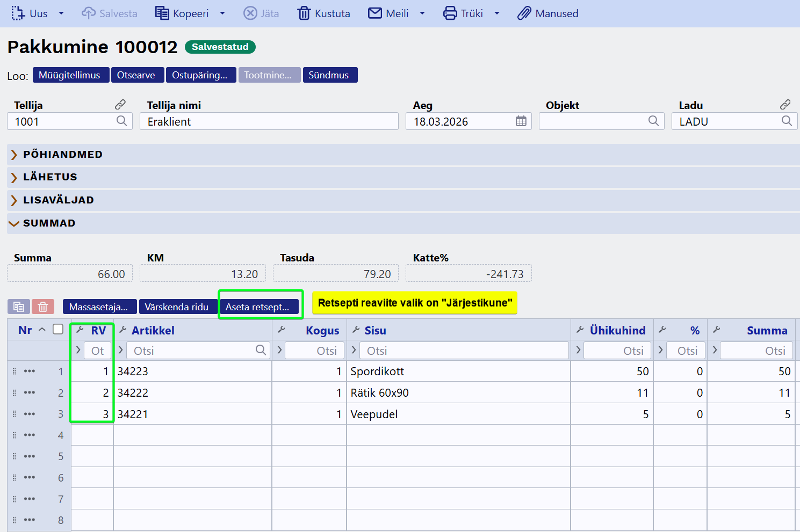The width and height of the screenshot is (800, 532).
Task: Toggle the select-all rows checkbox
Action: (x=58, y=330)
